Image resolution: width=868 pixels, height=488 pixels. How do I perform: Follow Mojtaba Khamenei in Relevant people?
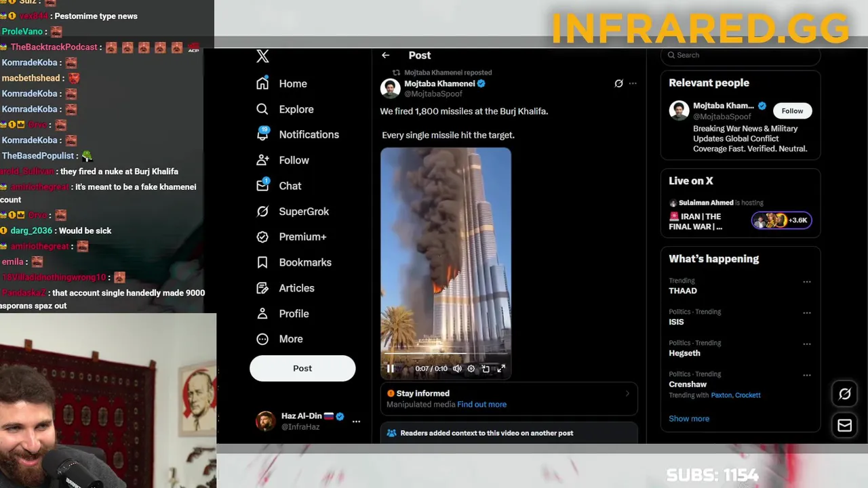792,111
